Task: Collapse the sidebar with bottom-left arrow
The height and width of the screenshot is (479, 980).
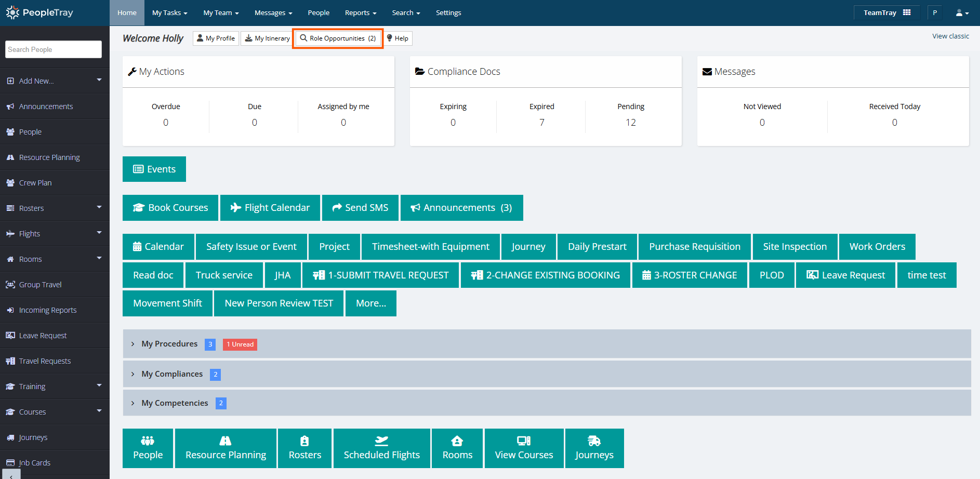Action: coord(11,475)
